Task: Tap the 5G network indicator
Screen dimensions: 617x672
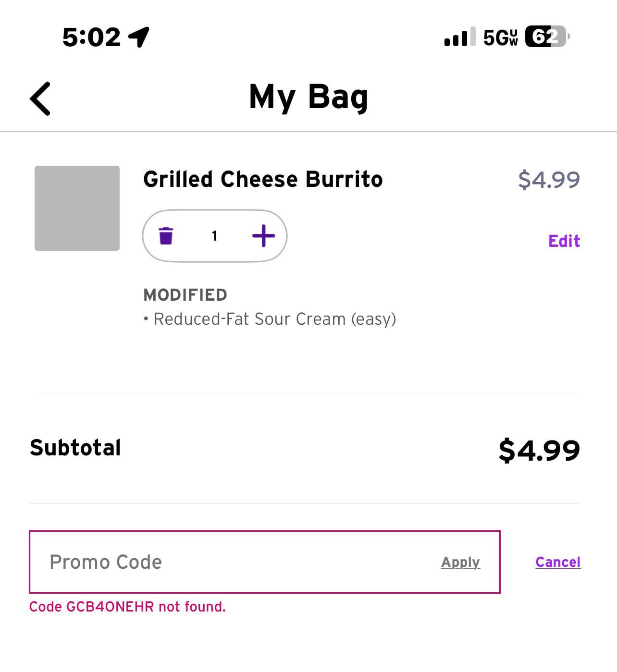Action: tap(500, 37)
